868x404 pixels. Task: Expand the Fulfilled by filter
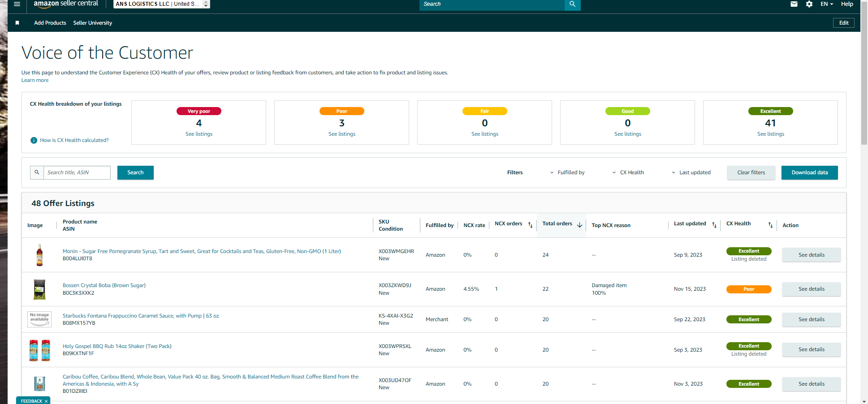click(567, 172)
